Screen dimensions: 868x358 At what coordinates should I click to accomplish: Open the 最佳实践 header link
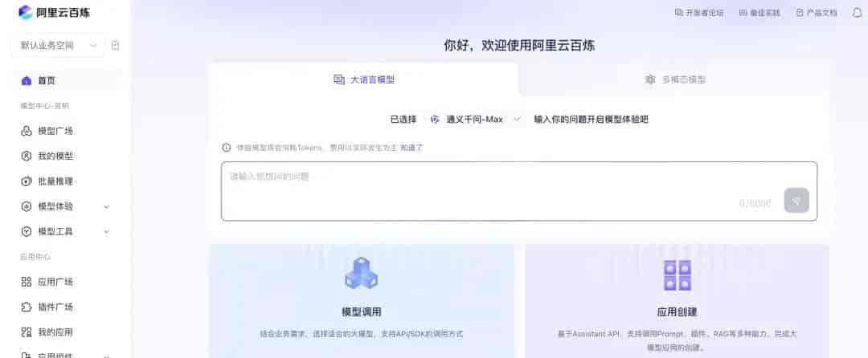point(759,13)
